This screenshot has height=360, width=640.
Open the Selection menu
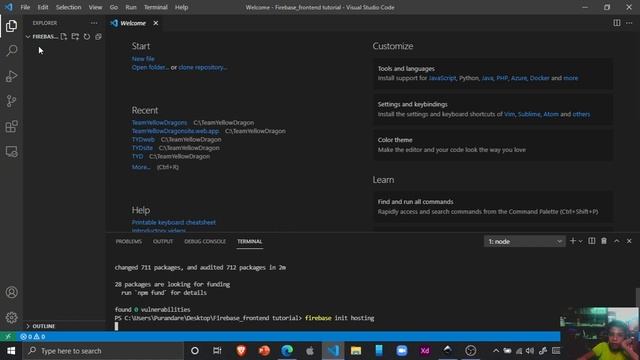(x=68, y=7)
